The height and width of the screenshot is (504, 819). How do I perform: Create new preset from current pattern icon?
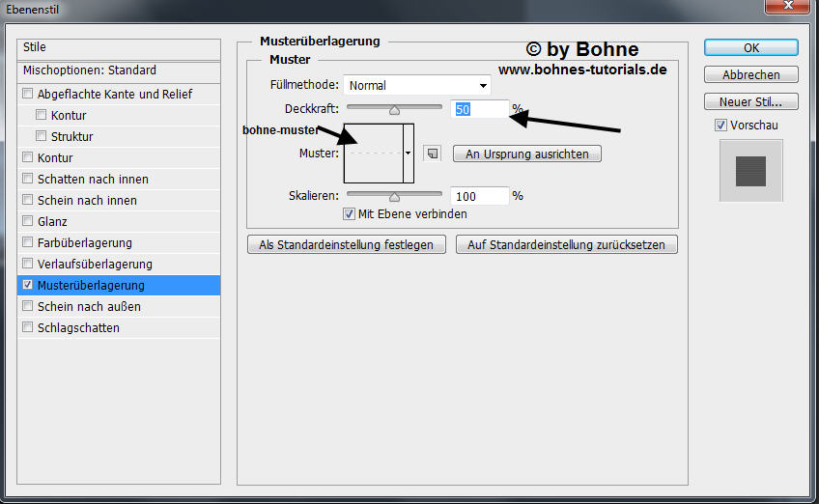click(x=433, y=154)
